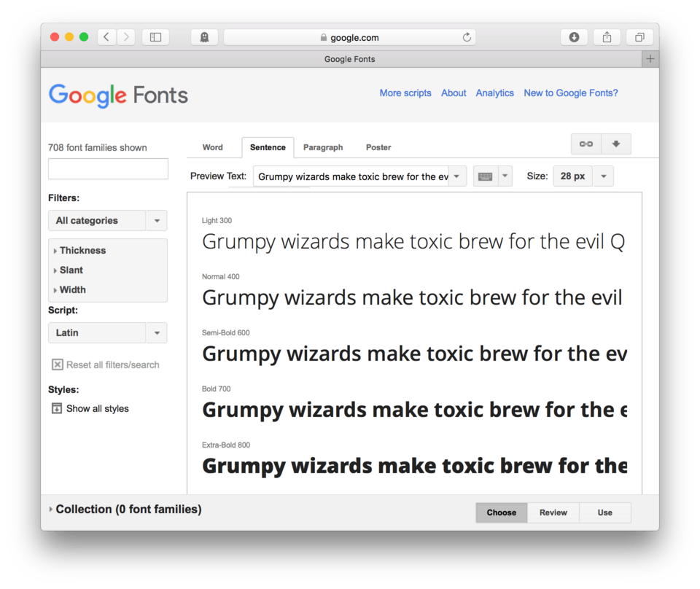Click the Safari share icon
700x589 pixels.
point(607,37)
